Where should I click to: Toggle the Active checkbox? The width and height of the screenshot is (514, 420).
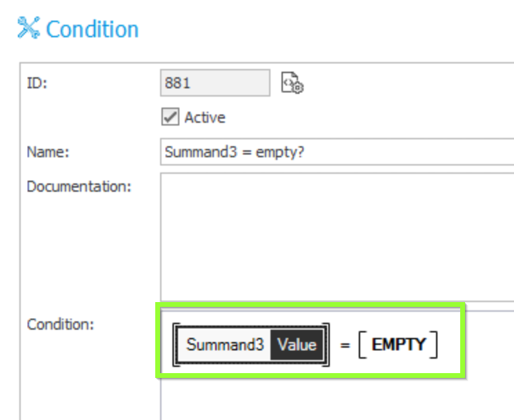pos(170,117)
